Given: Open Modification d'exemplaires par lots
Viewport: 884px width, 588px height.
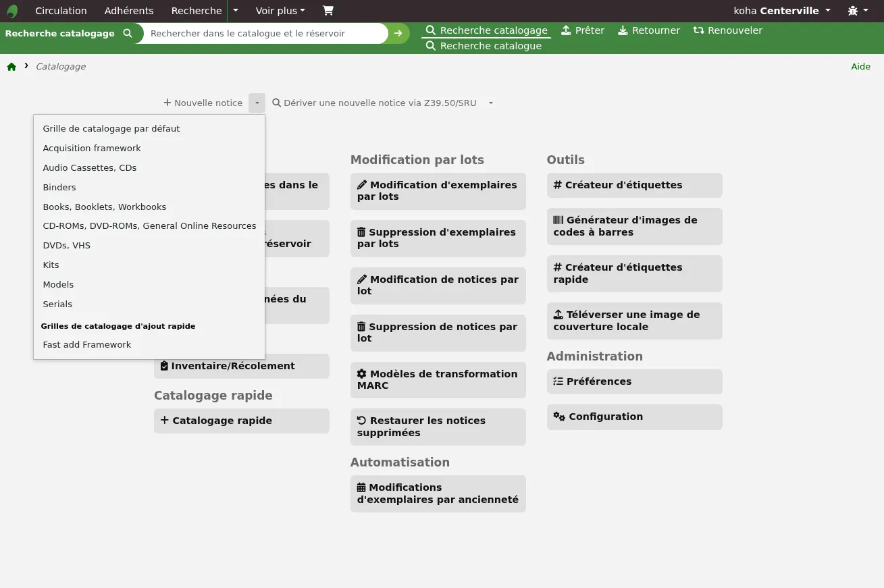Looking at the screenshot, I should [x=438, y=191].
